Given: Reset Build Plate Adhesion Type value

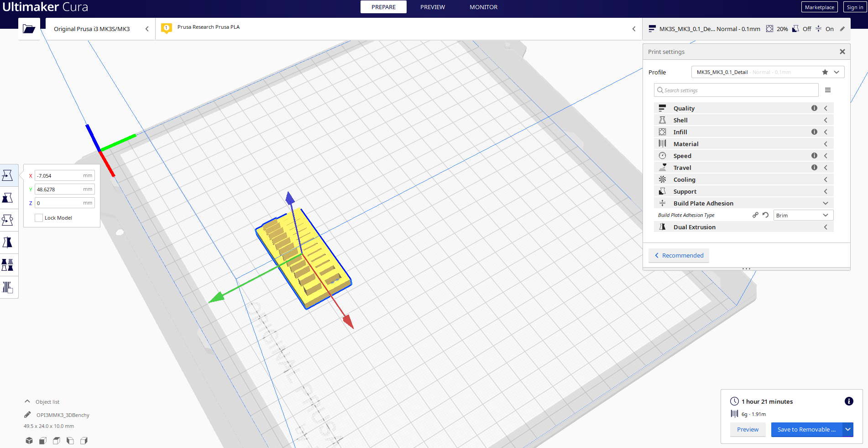Looking at the screenshot, I should point(765,215).
